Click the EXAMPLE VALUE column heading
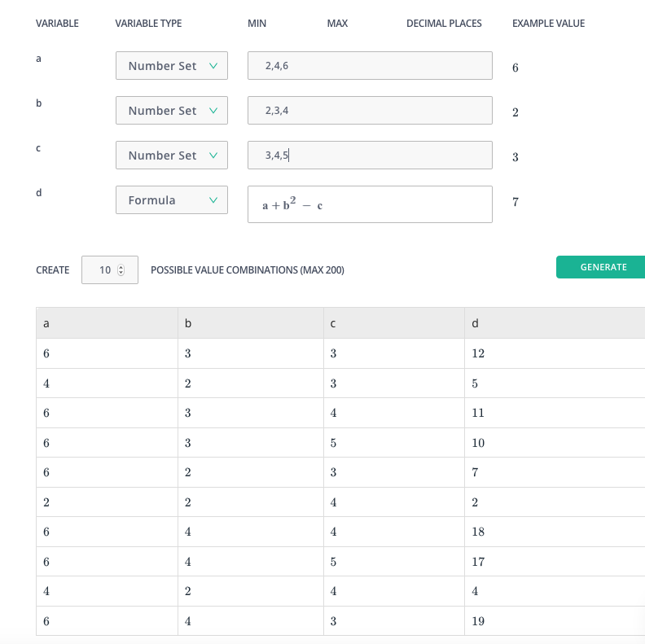Viewport: 645px width, 644px height. click(548, 24)
